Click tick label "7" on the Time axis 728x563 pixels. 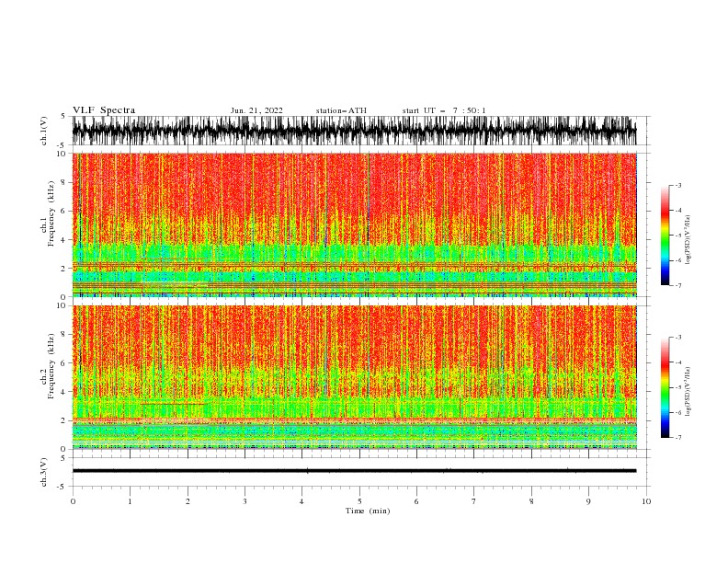coord(474,501)
